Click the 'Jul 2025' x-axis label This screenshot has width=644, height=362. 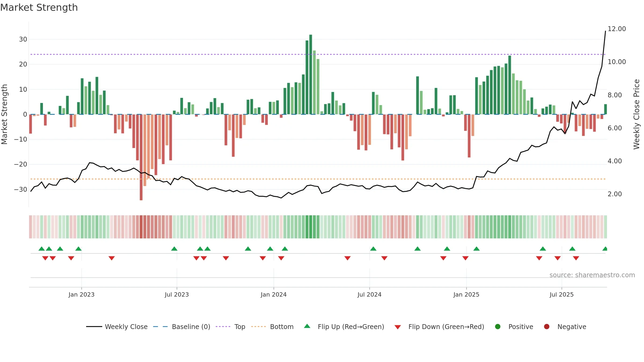point(562,294)
